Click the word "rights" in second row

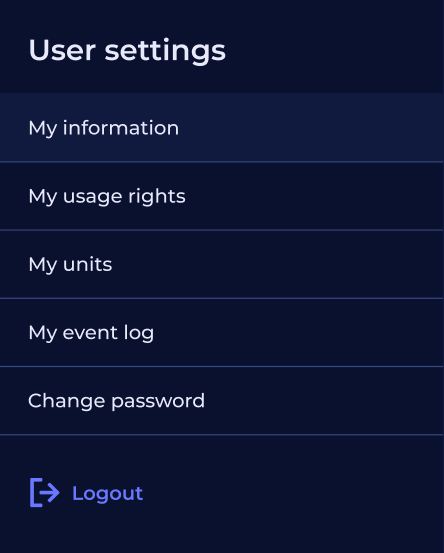click(157, 196)
